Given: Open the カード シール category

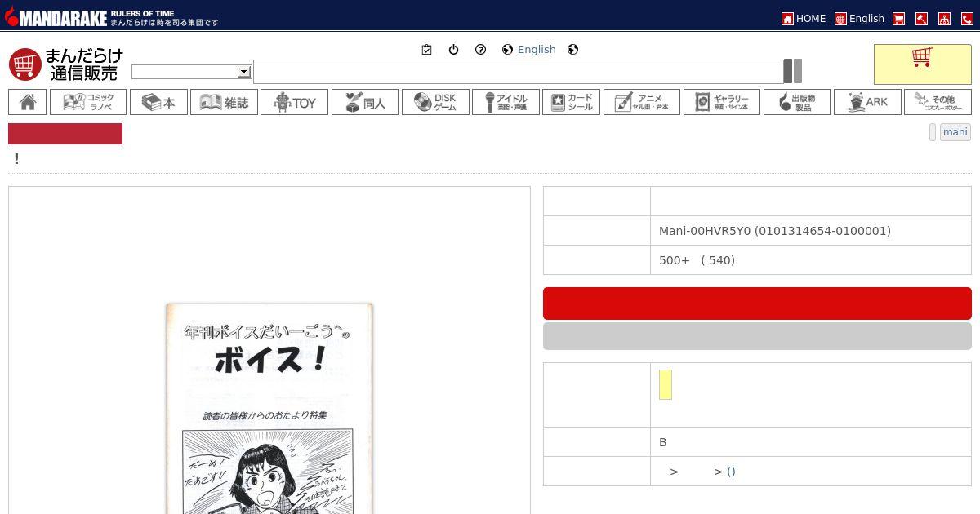Looking at the screenshot, I should tap(571, 102).
